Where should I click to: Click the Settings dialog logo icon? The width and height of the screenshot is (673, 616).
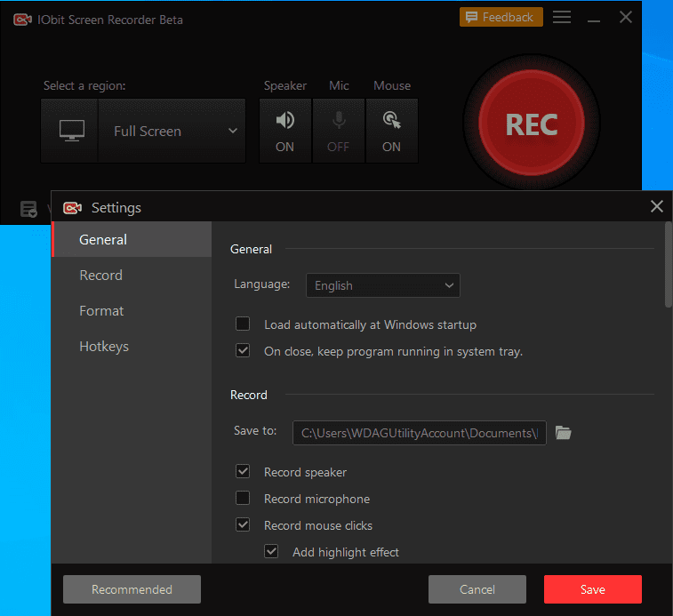point(72,208)
